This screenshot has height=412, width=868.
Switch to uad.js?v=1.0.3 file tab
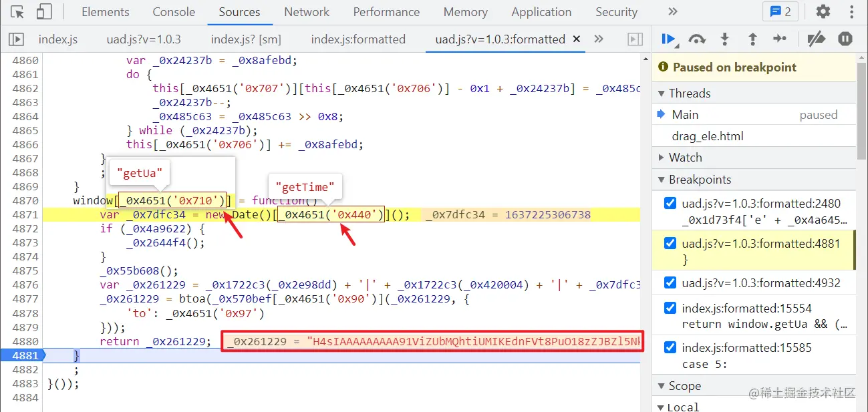(144, 39)
